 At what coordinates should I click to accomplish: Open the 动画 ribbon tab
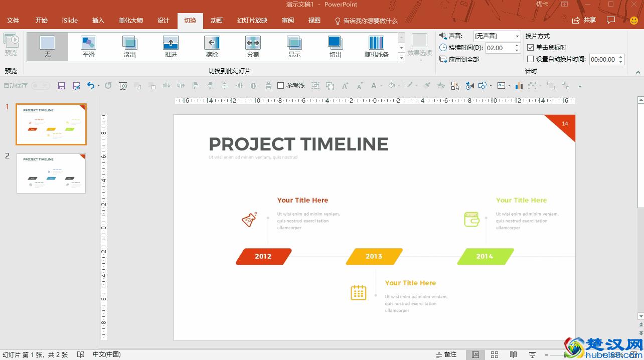click(x=217, y=21)
